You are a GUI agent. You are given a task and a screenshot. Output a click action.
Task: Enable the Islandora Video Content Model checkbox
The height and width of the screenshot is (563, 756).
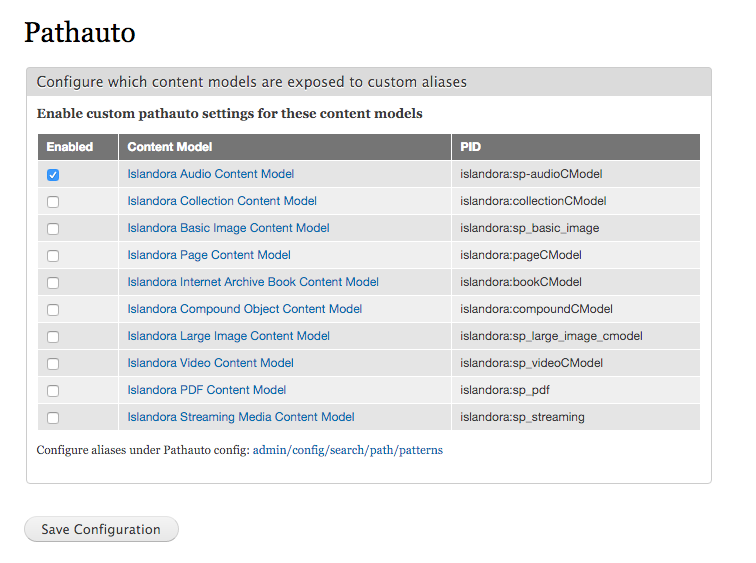point(53,364)
